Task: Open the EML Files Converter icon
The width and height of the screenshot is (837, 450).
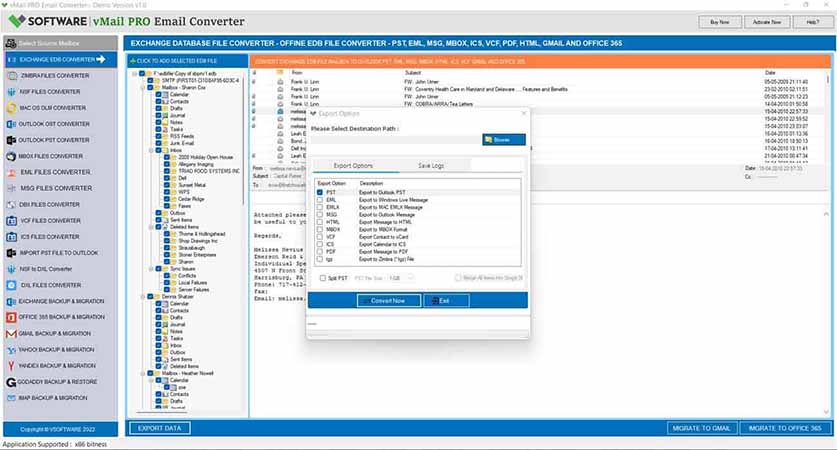Action: pos(11,172)
